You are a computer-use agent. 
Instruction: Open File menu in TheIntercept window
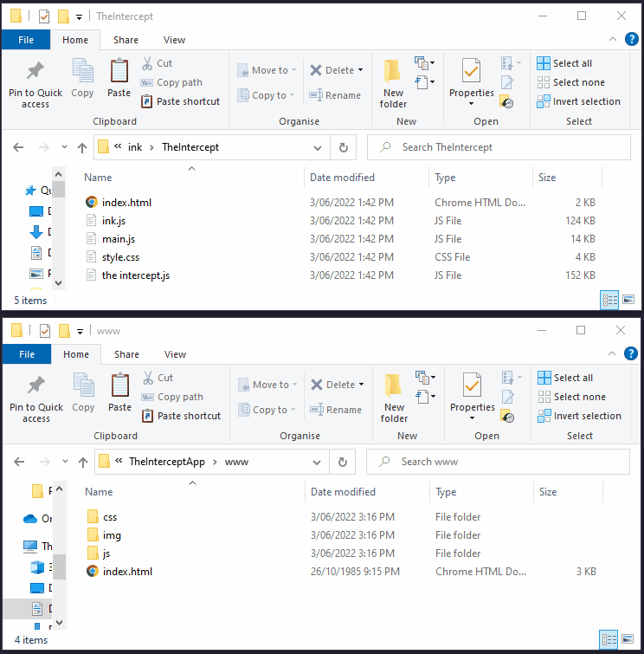pyautogui.click(x=26, y=40)
